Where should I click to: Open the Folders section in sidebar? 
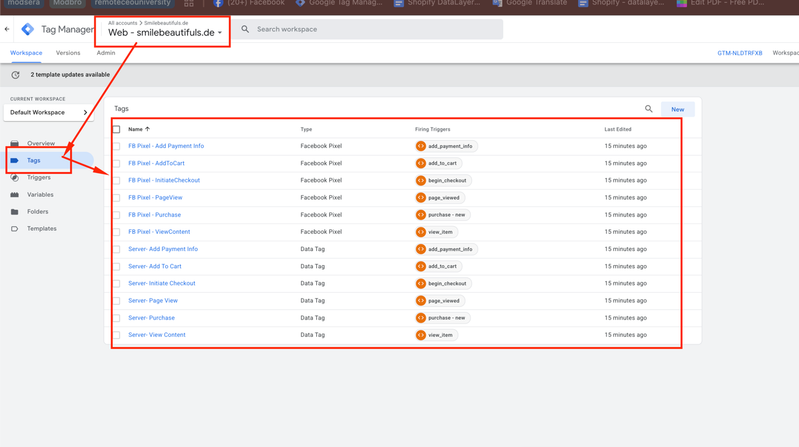pyautogui.click(x=38, y=212)
